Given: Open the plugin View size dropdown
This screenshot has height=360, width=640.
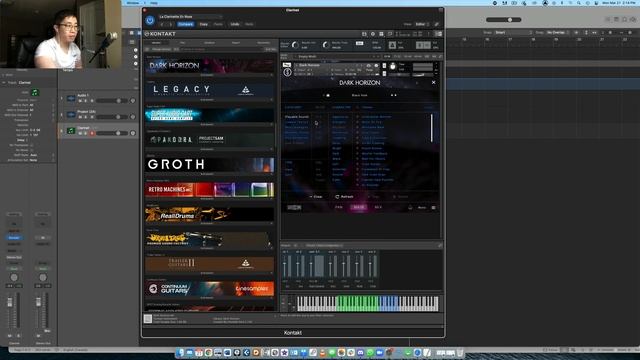Looking at the screenshot, I should click(421, 24).
